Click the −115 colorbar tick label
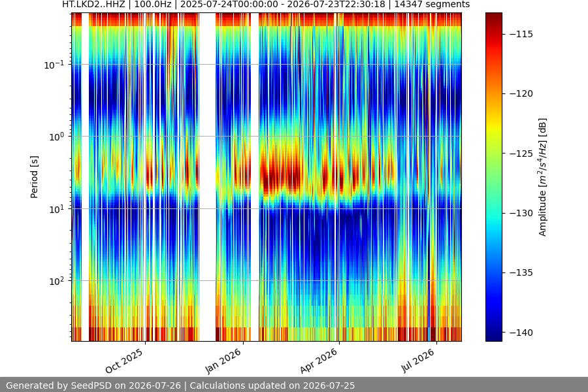 click(521, 34)
